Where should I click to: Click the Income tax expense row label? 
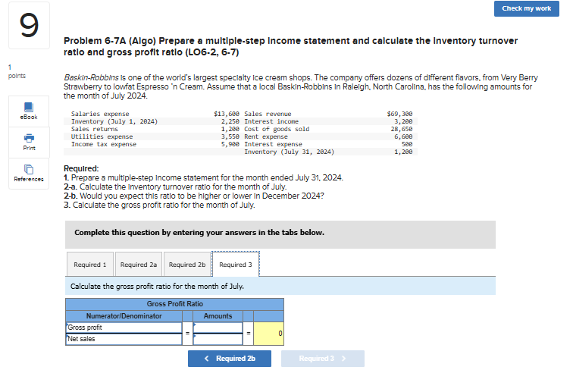(x=104, y=144)
